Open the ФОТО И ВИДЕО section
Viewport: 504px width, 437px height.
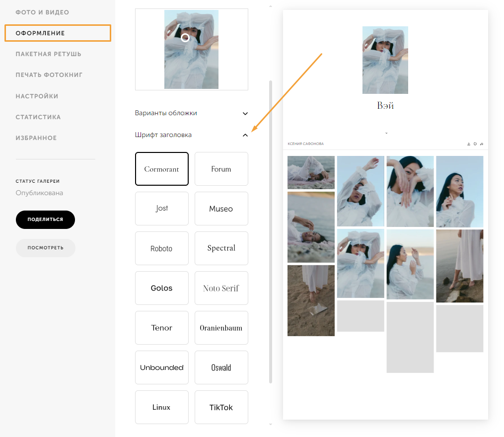coord(42,12)
